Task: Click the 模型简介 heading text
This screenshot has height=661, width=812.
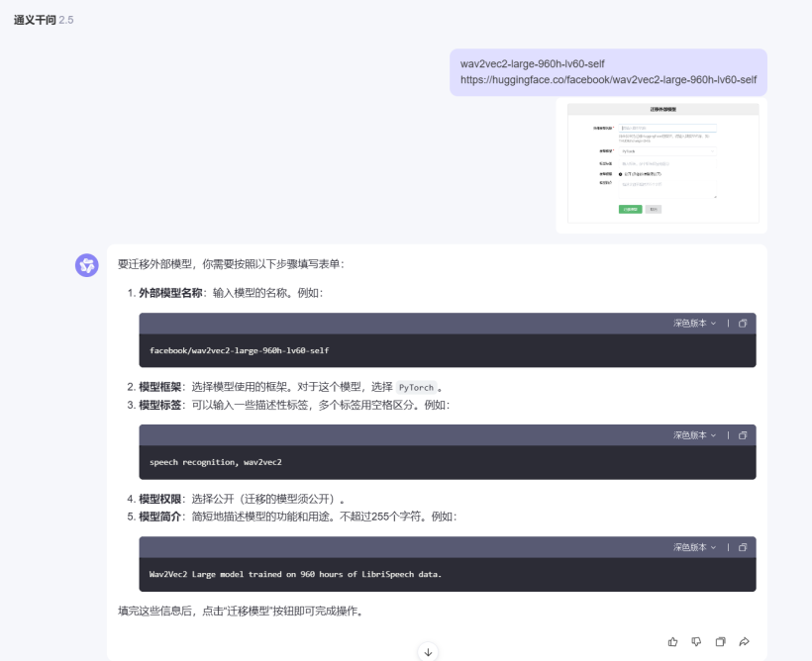Action: (160, 517)
